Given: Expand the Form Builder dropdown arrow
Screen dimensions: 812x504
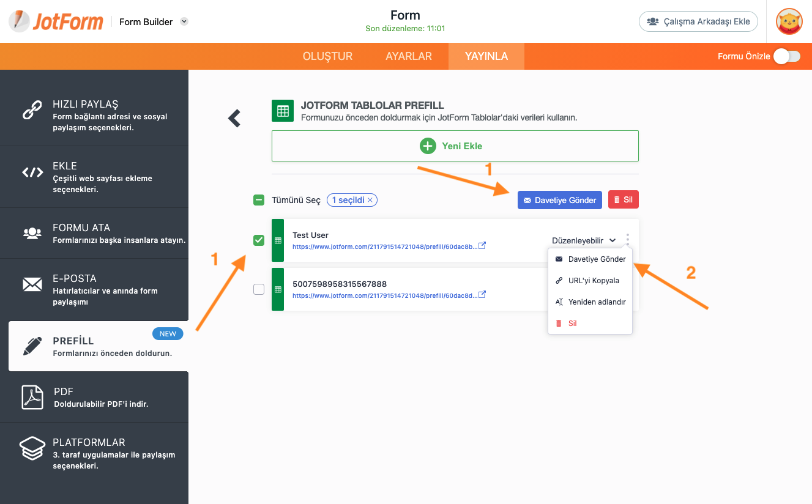Looking at the screenshot, I should coord(184,21).
